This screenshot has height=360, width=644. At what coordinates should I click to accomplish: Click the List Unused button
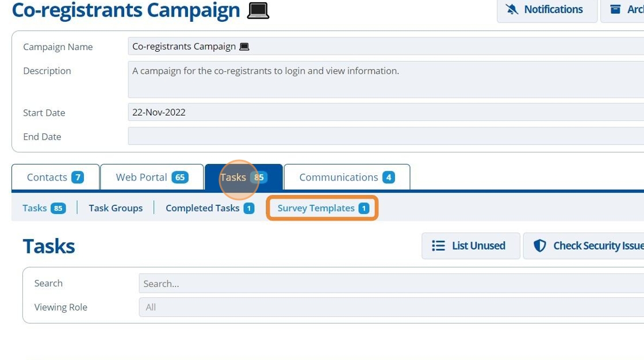tap(471, 246)
